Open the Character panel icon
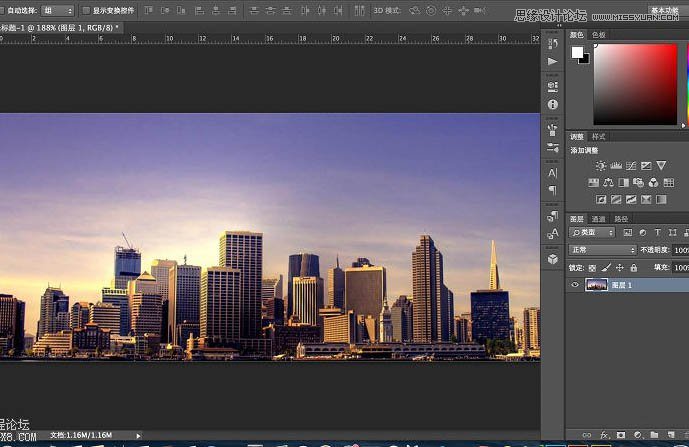 point(552,173)
